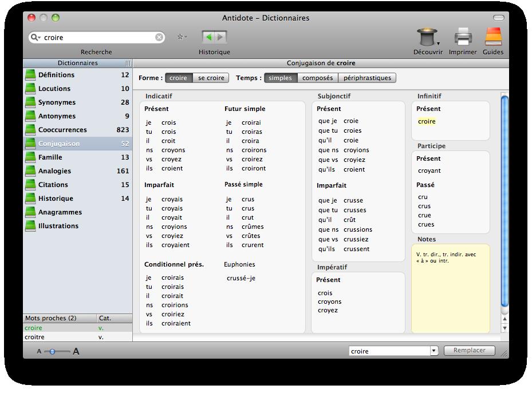Open the Définitions dictionary

point(78,75)
